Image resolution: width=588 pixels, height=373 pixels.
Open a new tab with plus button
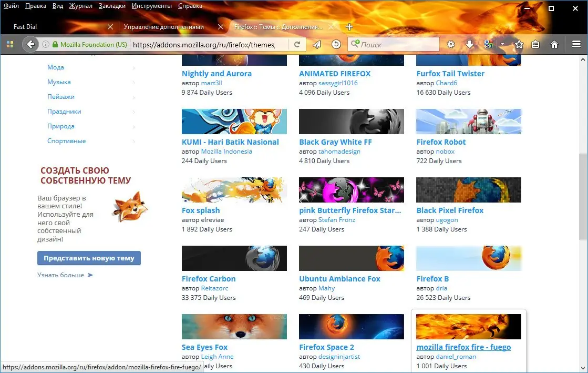[x=349, y=27]
